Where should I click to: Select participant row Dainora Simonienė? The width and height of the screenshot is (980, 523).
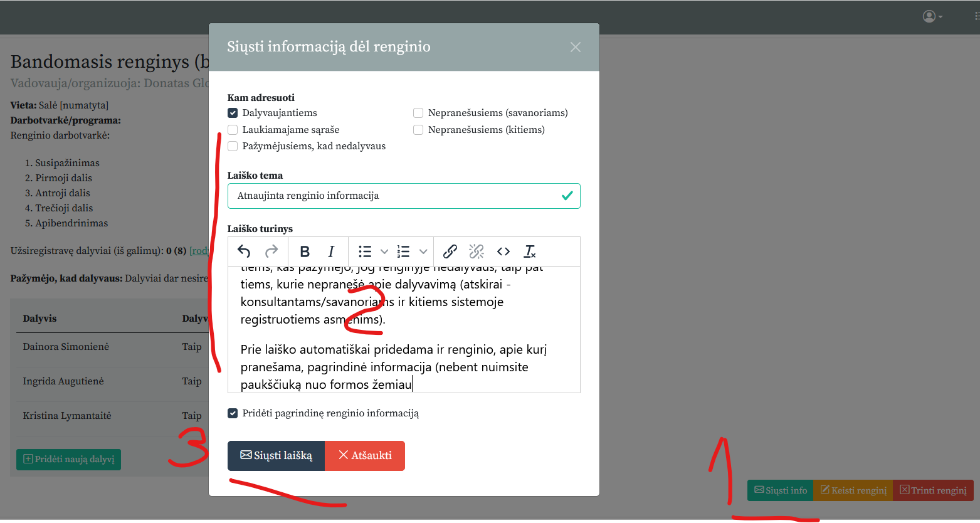112,347
